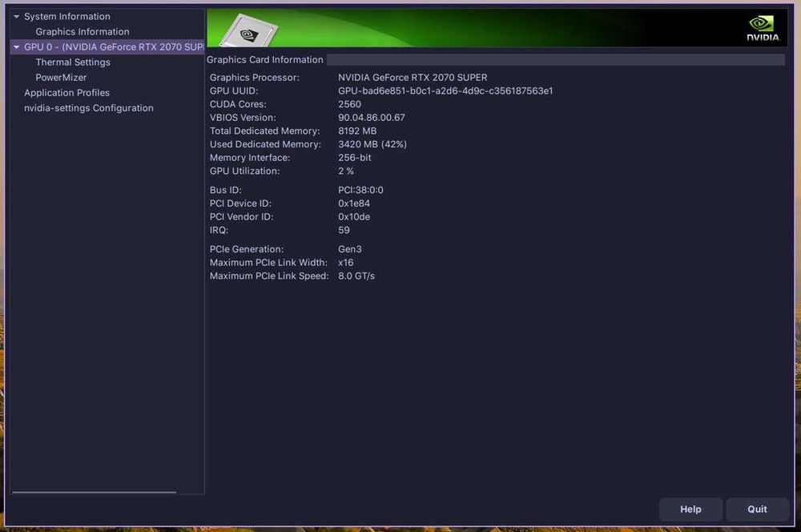Collapse the GPU 0 tree arrow
This screenshot has width=801, height=532.
(16, 47)
